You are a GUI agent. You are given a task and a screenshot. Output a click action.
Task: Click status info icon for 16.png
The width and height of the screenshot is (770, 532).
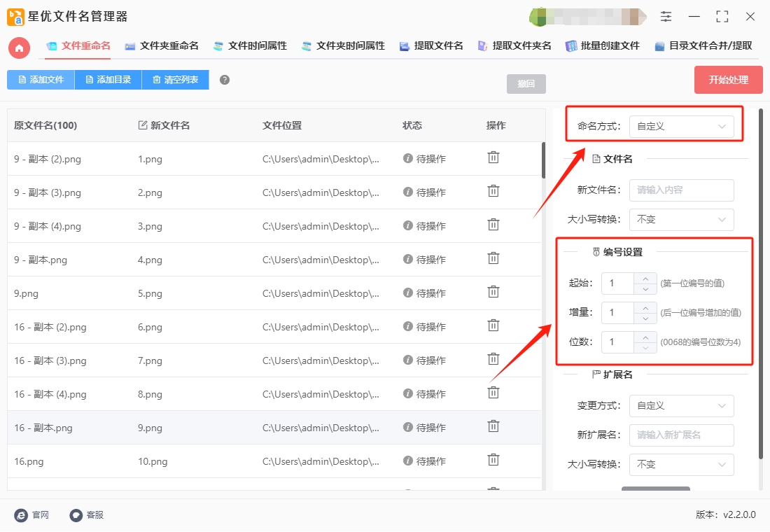coord(407,461)
